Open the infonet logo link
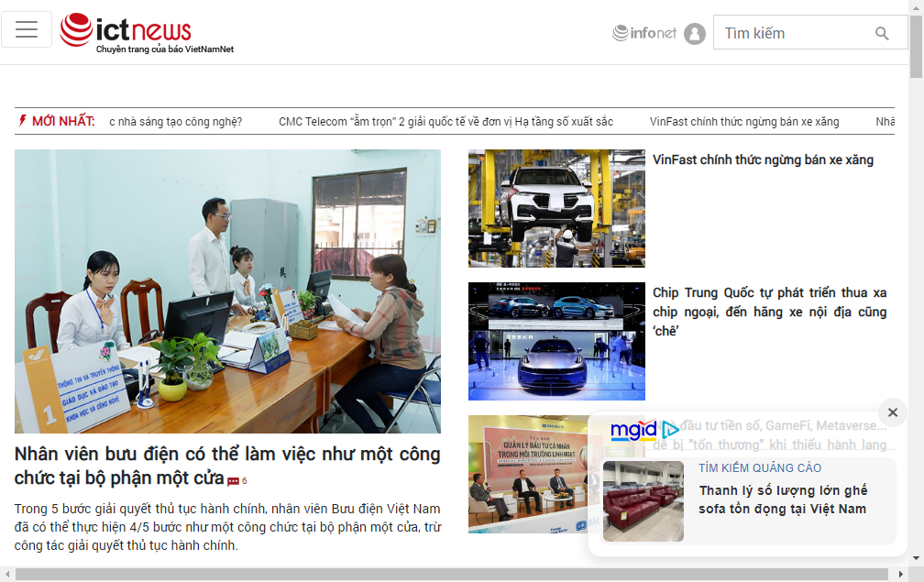Screen dimensions: 924x582 (x=644, y=33)
